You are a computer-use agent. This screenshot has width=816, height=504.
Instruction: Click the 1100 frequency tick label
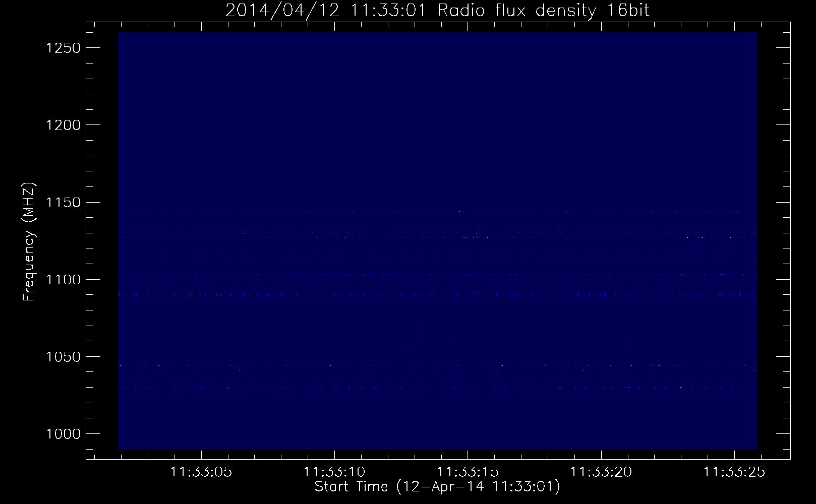click(63, 280)
